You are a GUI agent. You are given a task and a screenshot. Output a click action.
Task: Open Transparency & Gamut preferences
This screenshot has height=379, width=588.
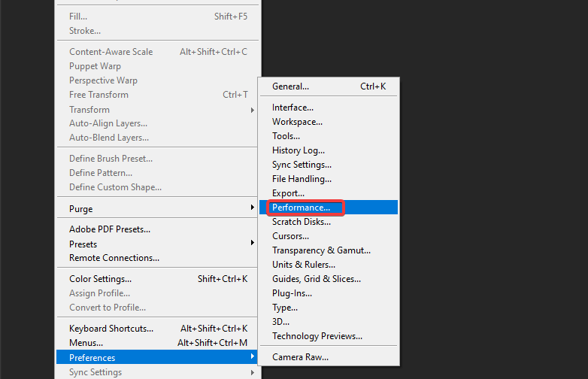coord(329,250)
